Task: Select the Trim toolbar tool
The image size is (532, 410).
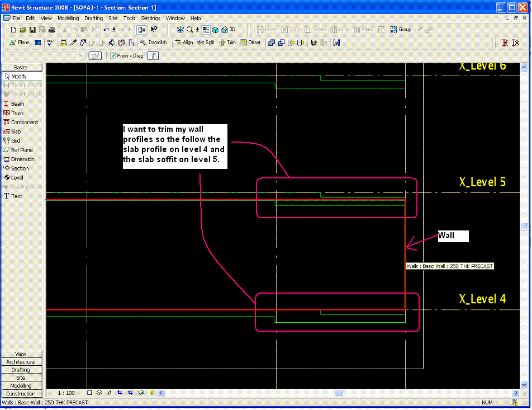Action: 228,43
